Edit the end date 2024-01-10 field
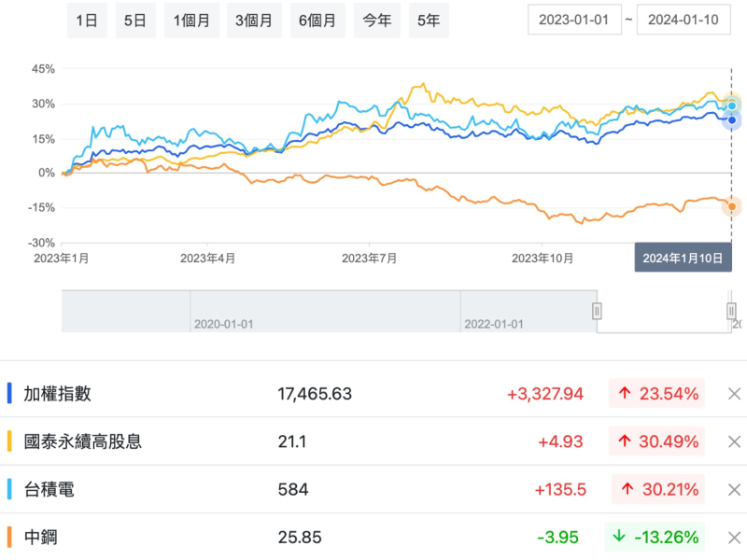 (684, 20)
